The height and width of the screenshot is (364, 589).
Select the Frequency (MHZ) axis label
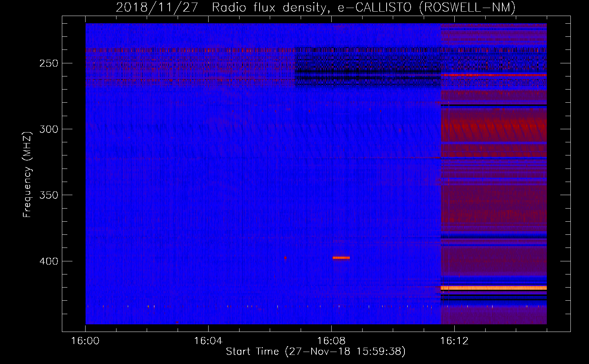27,174
